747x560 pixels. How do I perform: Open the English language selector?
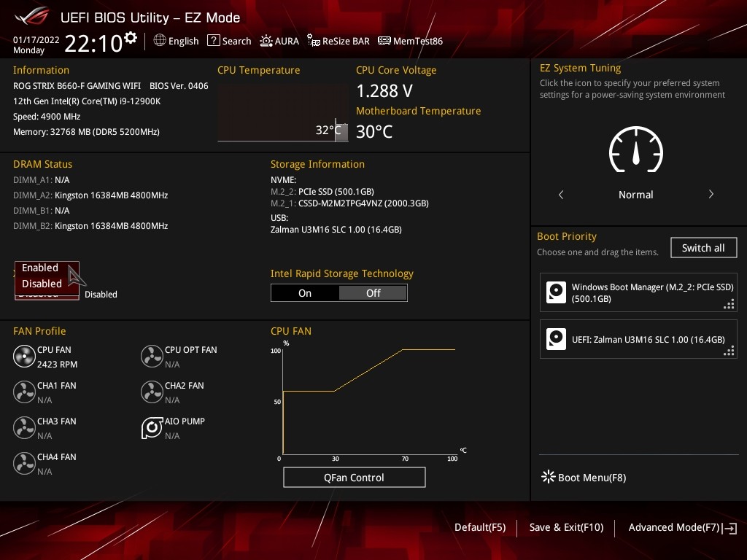(x=176, y=41)
